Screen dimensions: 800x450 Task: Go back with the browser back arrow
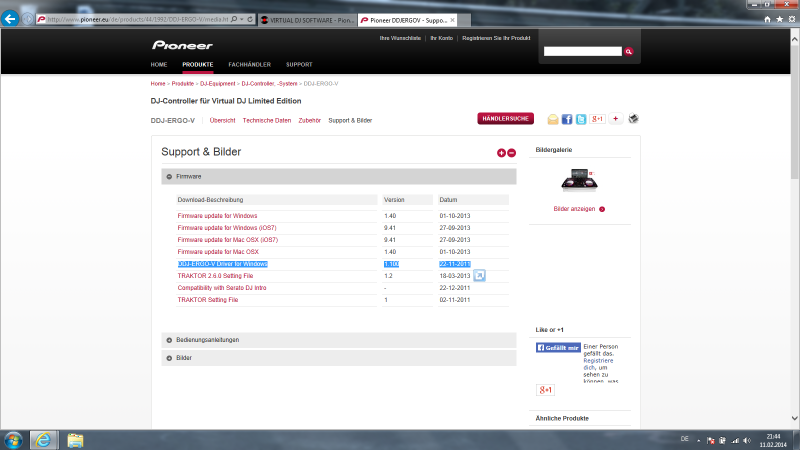coord(10,19)
